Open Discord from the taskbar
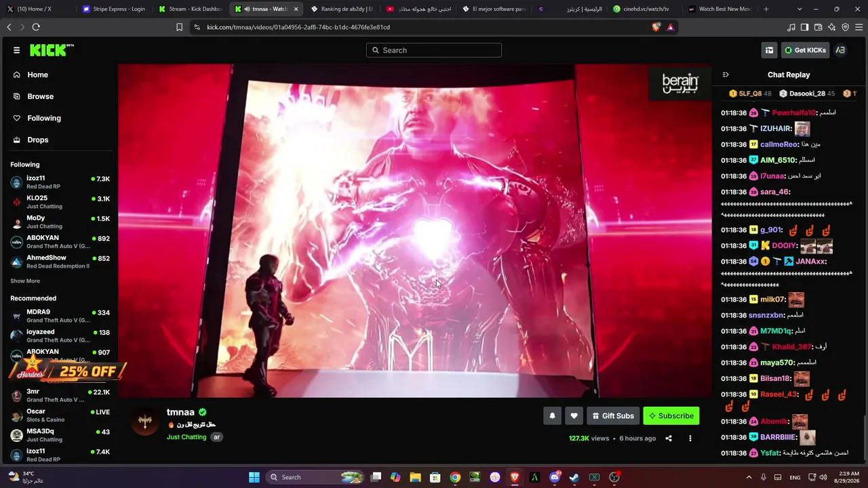The height and width of the screenshot is (488, 868). pos(555,477)
